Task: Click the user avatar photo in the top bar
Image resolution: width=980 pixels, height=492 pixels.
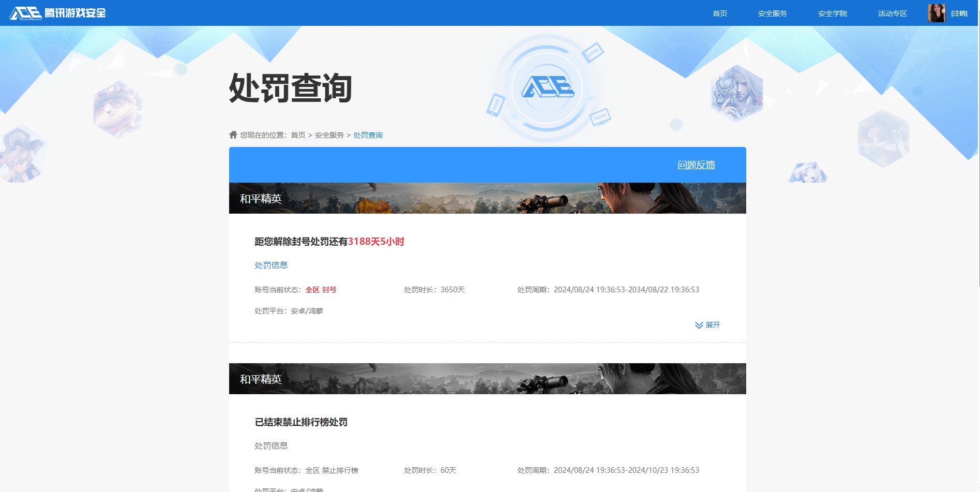Action: (937, 13)
